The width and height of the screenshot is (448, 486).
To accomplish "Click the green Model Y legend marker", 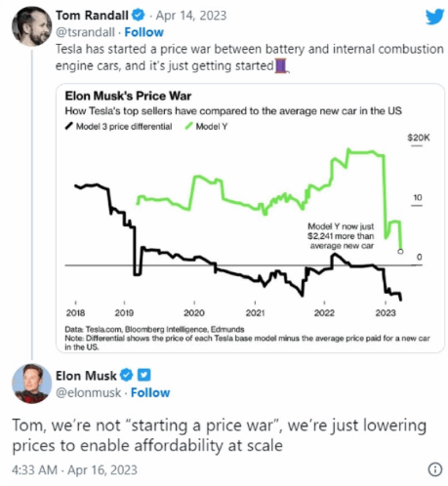I will (188, 126).
